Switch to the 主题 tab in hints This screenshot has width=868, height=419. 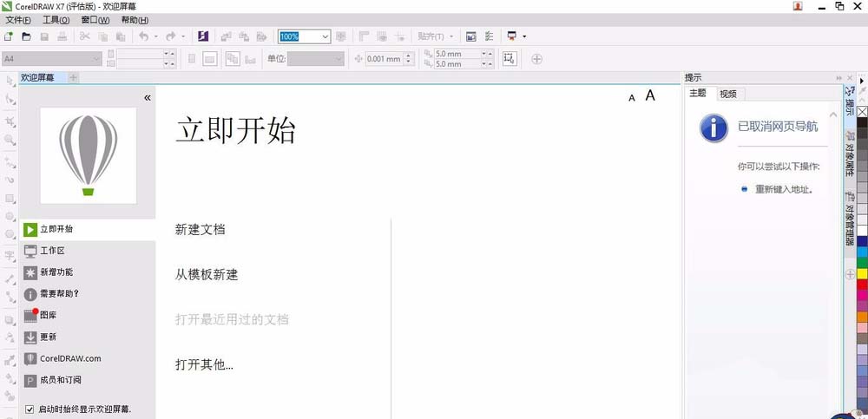click(698, 94)
